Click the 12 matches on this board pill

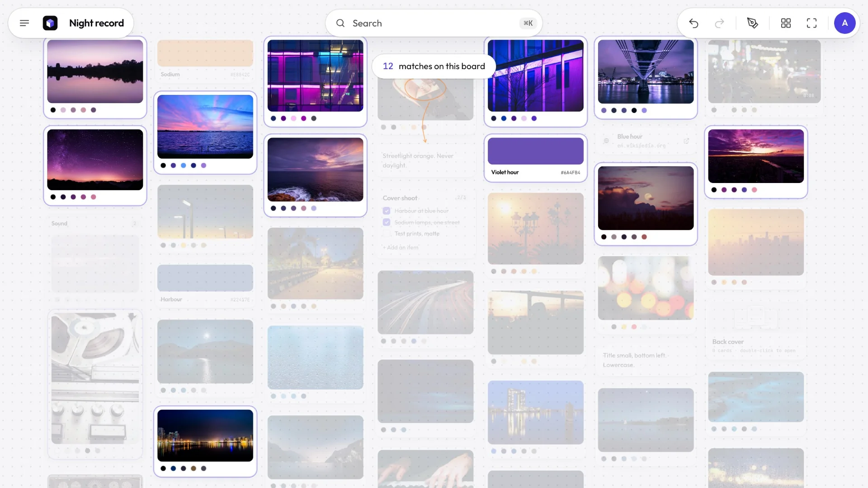434,66
